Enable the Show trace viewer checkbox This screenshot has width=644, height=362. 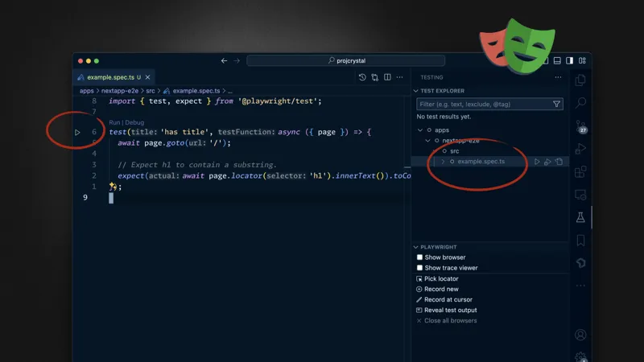(x=419, y=268)
